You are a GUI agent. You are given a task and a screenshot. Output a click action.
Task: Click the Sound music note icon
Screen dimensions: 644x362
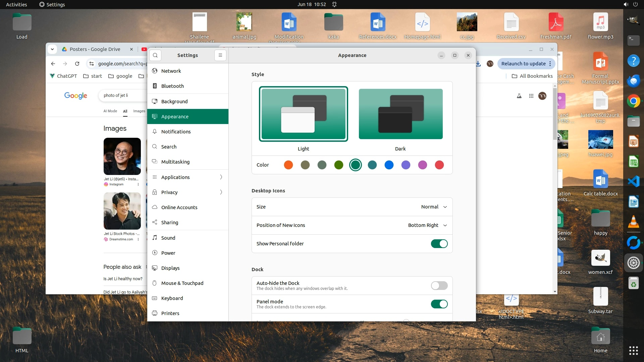(x=155, y=238)
